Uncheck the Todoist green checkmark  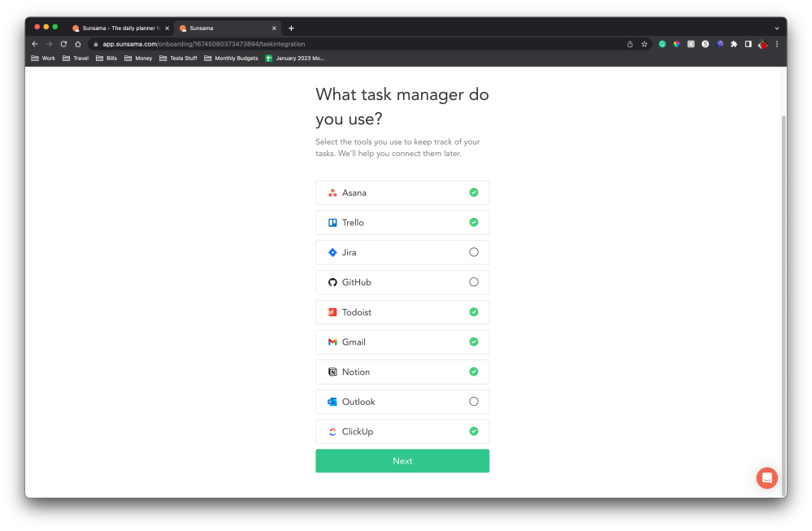[x=474, y=312]
